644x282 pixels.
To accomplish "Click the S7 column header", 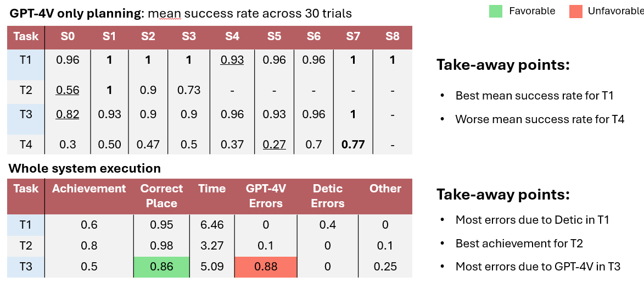I will 353,37.
